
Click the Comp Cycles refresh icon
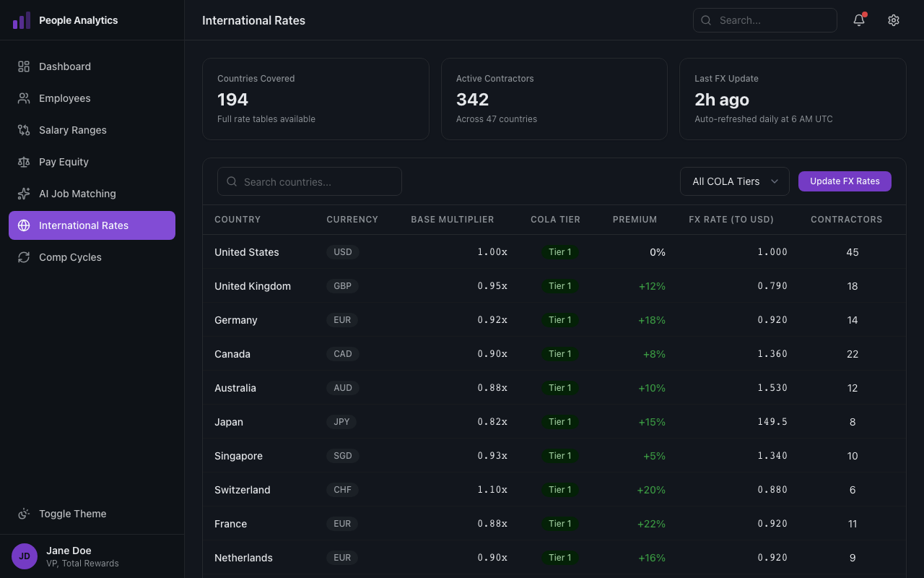[24, 257]
